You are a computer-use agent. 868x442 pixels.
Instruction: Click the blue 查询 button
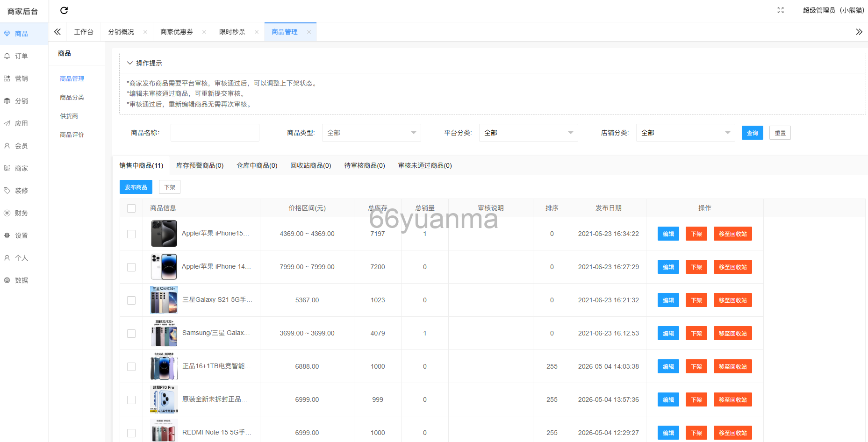(x=753, y=133)
